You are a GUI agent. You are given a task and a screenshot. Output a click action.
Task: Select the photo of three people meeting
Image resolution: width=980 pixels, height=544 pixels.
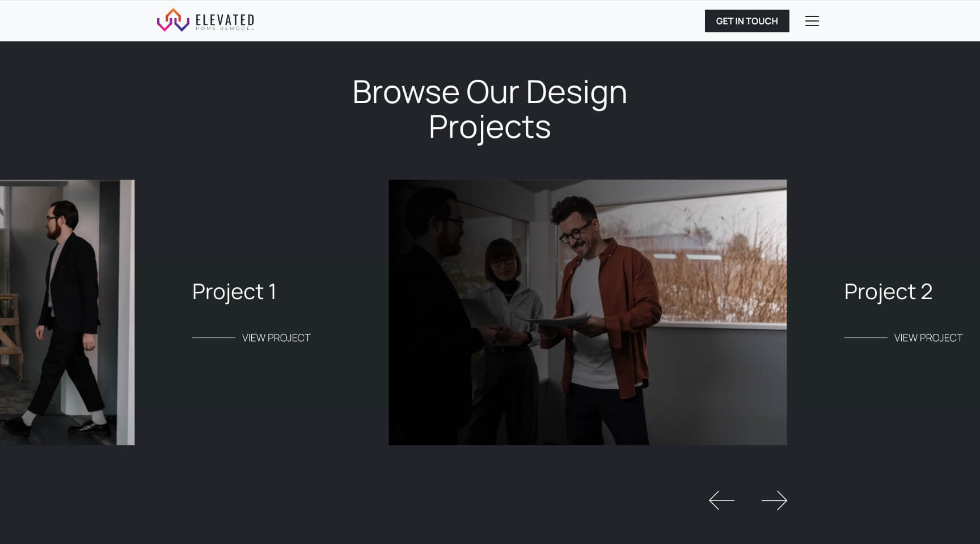pyautogui.click(x=588, y=312)
